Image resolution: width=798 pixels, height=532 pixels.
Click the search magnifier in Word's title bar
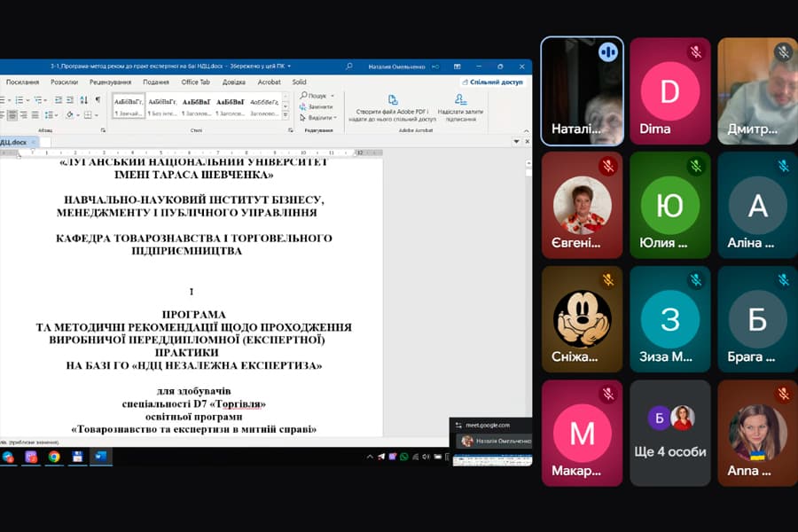tap(348, 66)
